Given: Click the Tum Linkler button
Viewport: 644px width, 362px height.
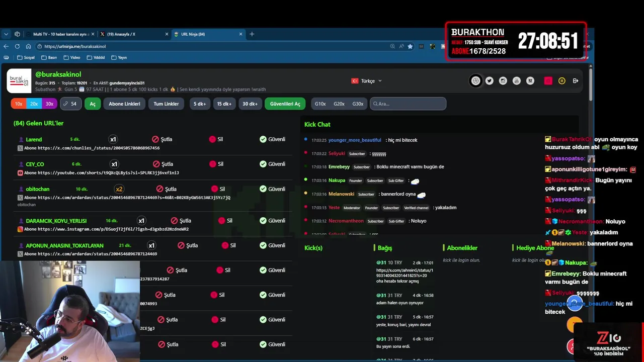Looking at the screenshot, I should [166, 104].
